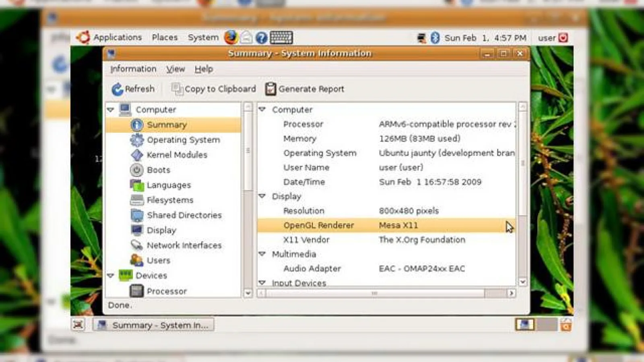The width and height of the screenshot is (644, 362).
Task: Select the Summary info icon in sidebar
Action: [x=137, y=125]
